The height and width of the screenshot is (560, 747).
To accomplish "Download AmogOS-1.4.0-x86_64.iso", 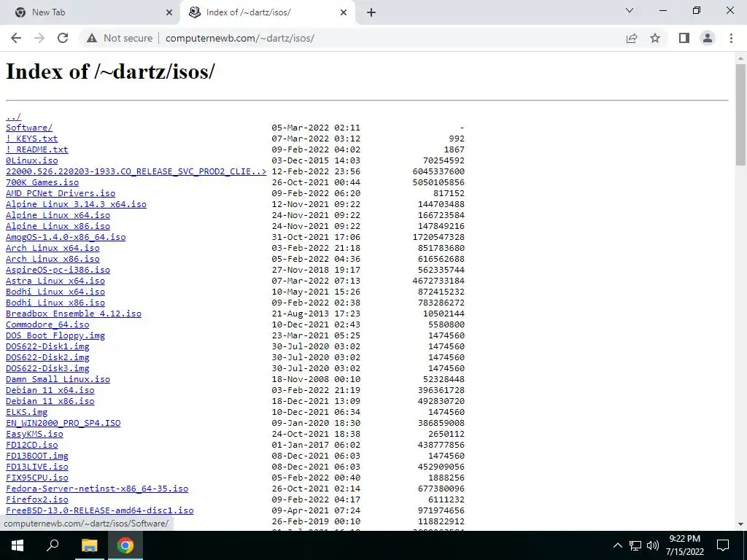I will pyautogui.click(x=66, y=237).
